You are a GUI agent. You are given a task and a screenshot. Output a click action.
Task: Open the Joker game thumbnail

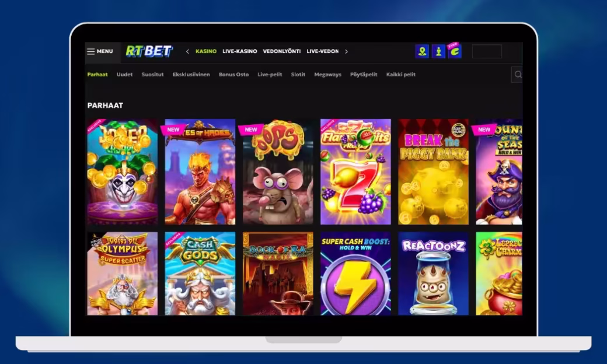[x=123, y=171]
